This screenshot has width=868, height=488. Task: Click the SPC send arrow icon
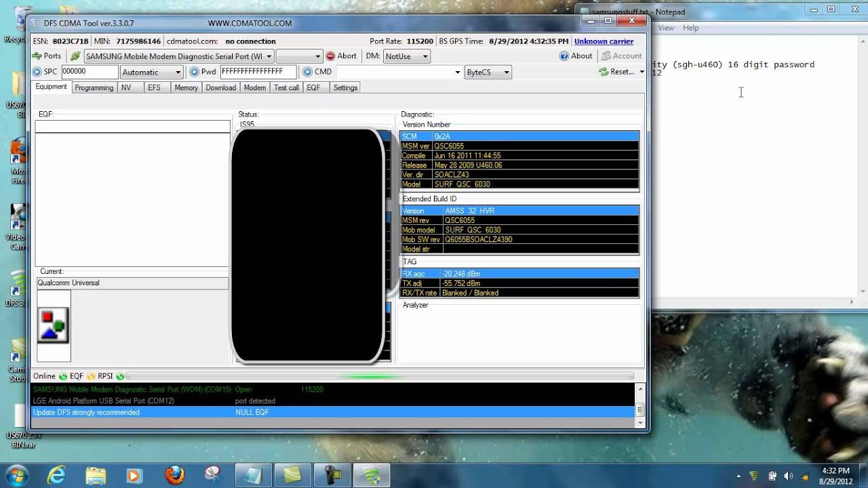click(x=37, y=72)
